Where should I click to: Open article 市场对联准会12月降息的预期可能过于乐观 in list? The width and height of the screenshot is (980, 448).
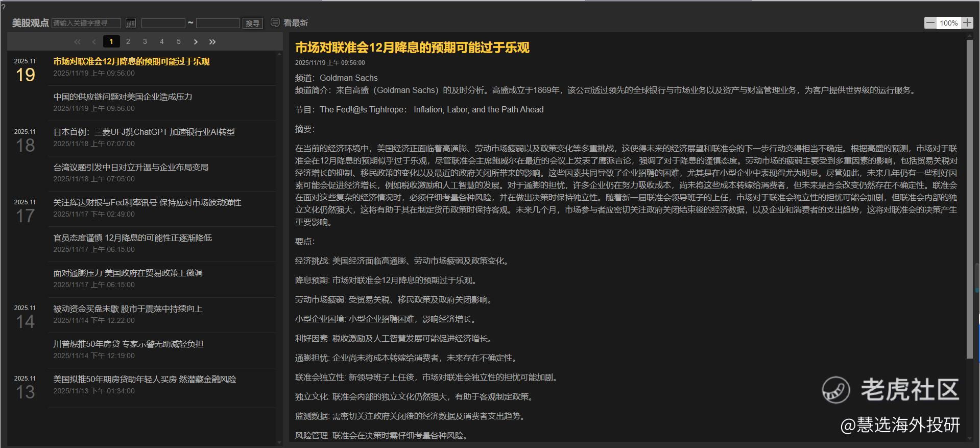click(x=132, y=61)
